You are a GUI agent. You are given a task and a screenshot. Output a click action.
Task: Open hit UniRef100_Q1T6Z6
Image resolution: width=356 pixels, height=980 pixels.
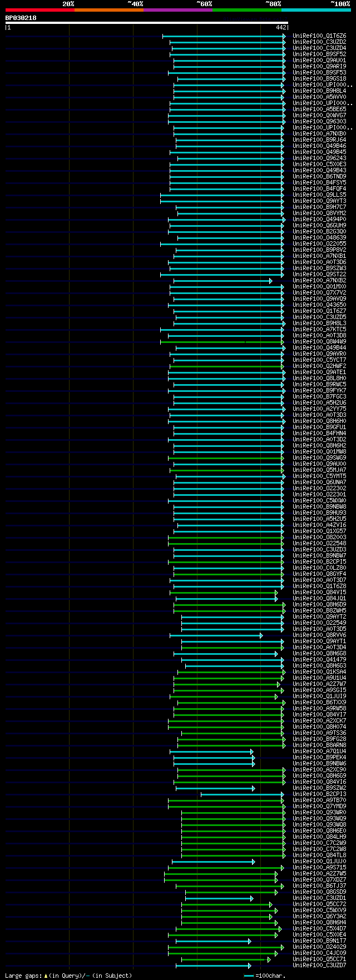(x=319, y=36)
